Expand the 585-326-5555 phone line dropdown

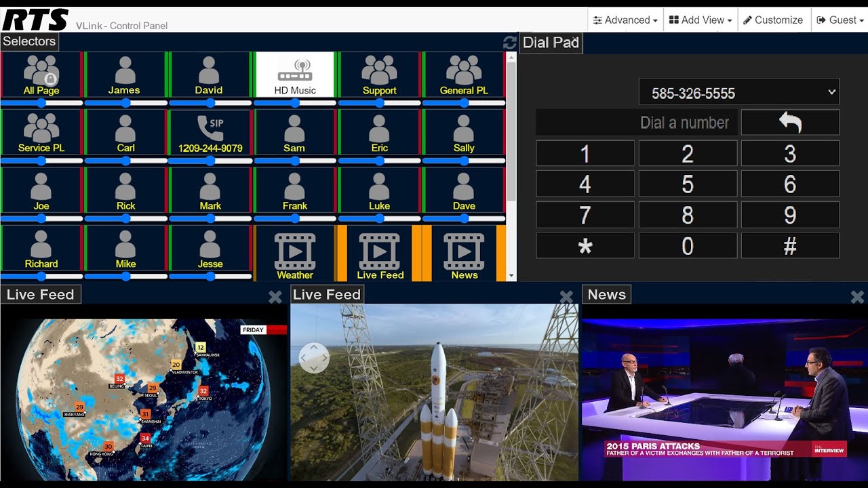point(739,93)
